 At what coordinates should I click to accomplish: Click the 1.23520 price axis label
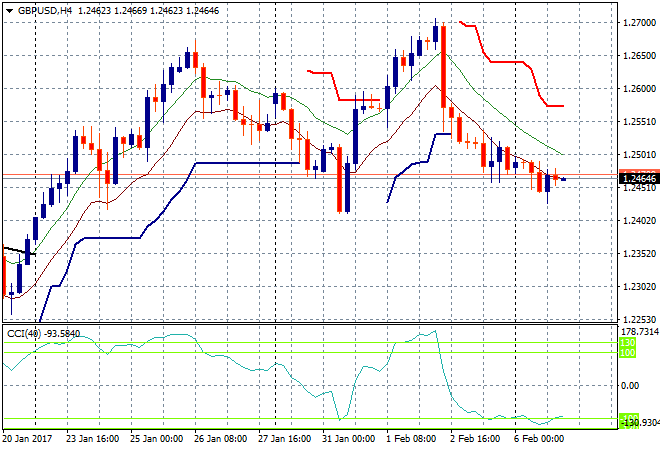(x=639, y=254)
